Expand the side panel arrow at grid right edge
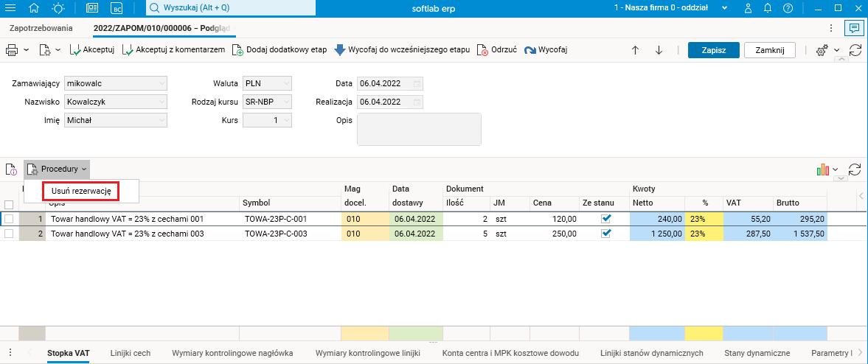868x364 pixels. coord(861,196)
